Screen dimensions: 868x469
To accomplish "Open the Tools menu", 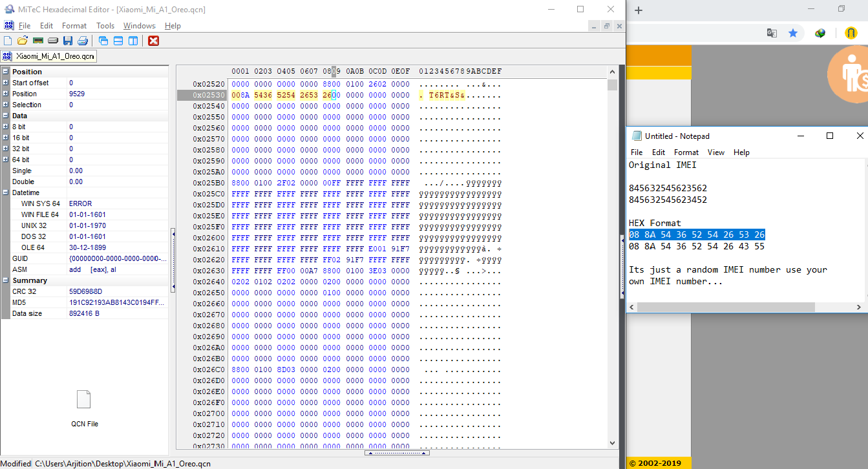I will coord(105,26).
